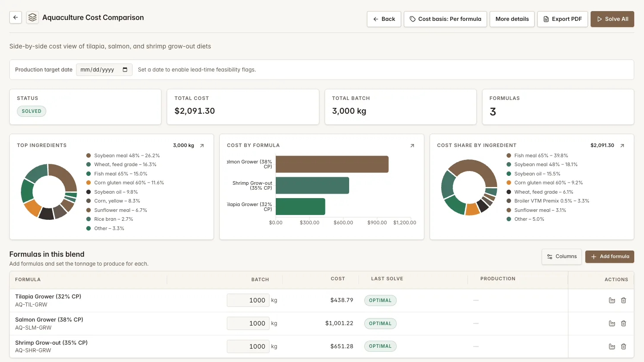This screenshot has width=644, height=362.
Task: Change the Cost basis: Per formula setting
Action: [x=445, y=19]
